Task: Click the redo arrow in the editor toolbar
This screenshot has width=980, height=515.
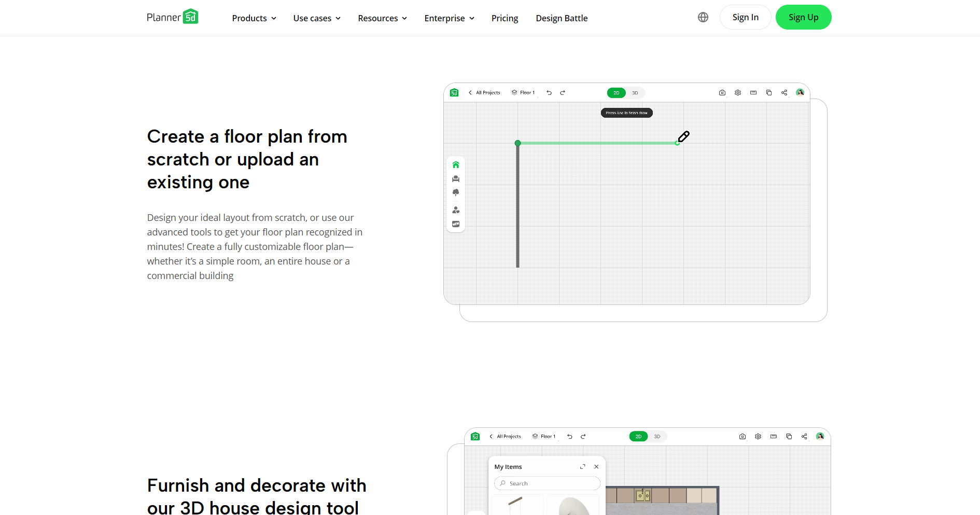Action: 563,92
